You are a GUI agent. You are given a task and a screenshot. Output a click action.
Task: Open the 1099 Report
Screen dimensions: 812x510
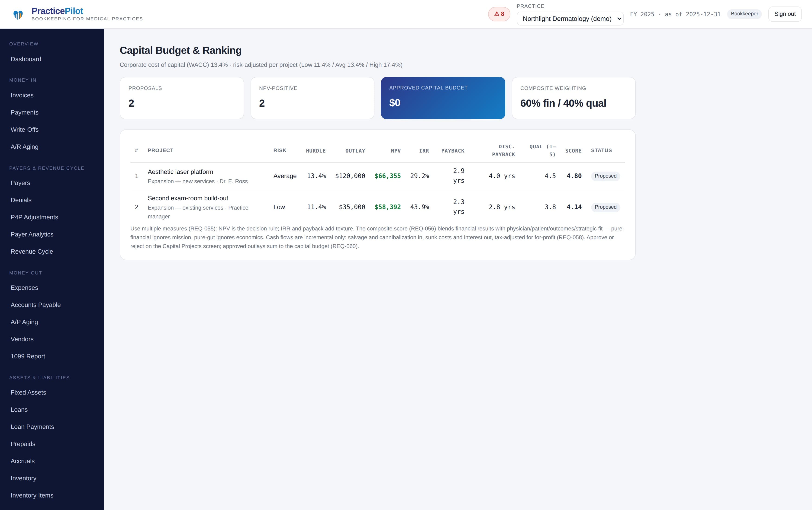28,356
